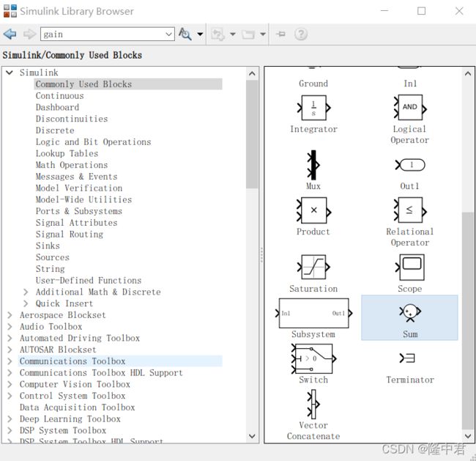Select the Relational Operator block
This screenshot has width=476, height=461.
click(x=410, y=210)
